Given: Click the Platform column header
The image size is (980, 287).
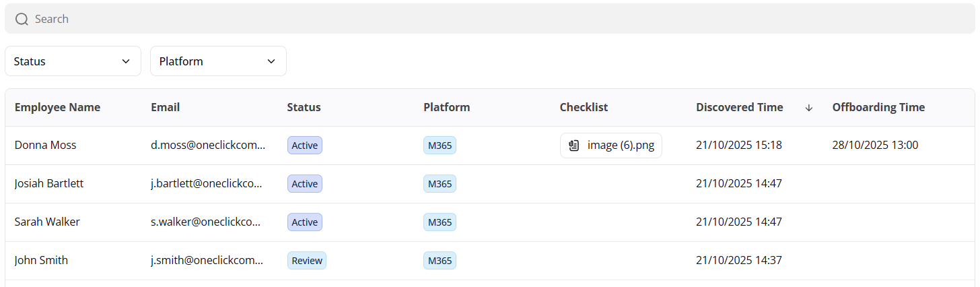Looking at the screenshot, I should [446, 107].
